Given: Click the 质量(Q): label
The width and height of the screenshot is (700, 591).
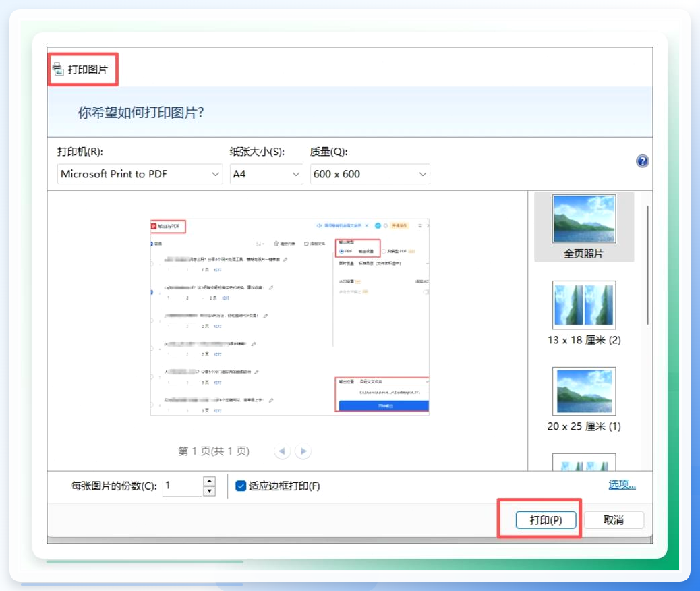Looking at the screenshot, I should pos(328,152).
